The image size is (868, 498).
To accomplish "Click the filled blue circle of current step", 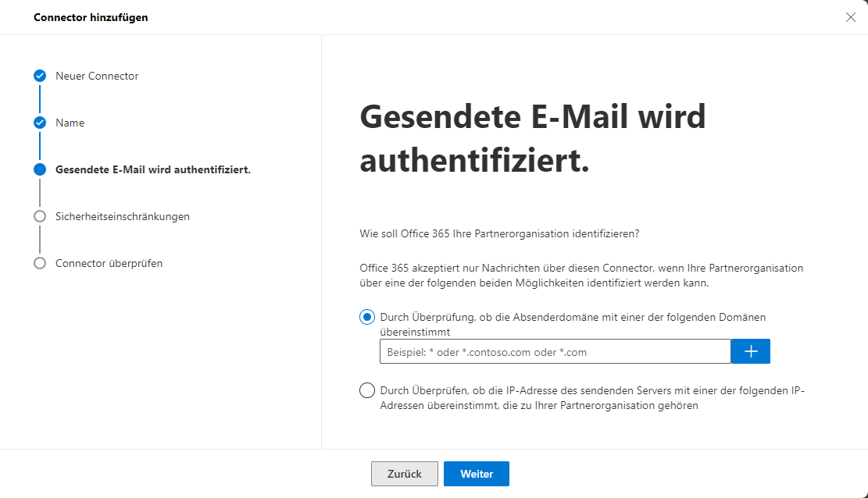I will [x=40, y=169].
